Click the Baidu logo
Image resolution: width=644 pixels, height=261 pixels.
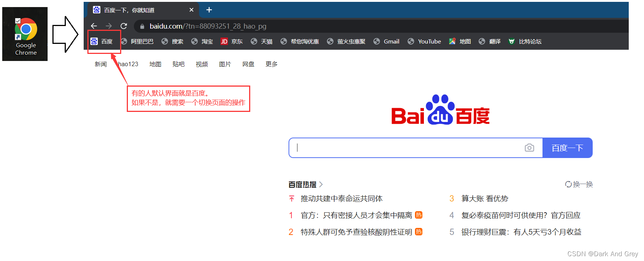(x=440, y=110)
